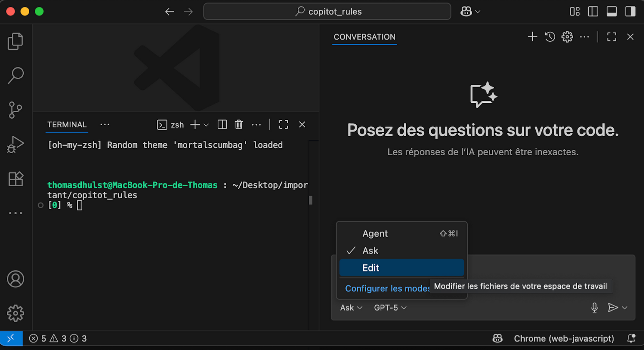Open the Ask mode dropdown in chat input
644x350 pixels.
[350, 308]
